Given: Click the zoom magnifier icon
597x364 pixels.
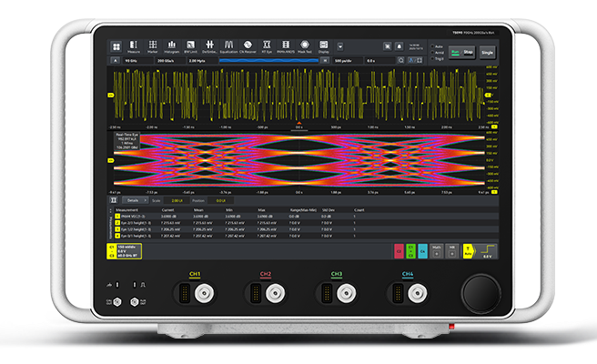Looking at the screenshot, I should click(x=401, y=61).
